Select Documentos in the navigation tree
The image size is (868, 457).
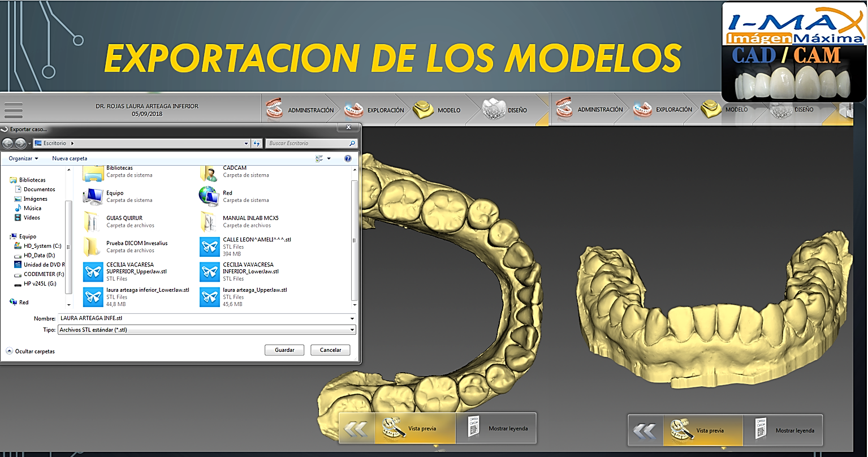(x=35, y=189)
